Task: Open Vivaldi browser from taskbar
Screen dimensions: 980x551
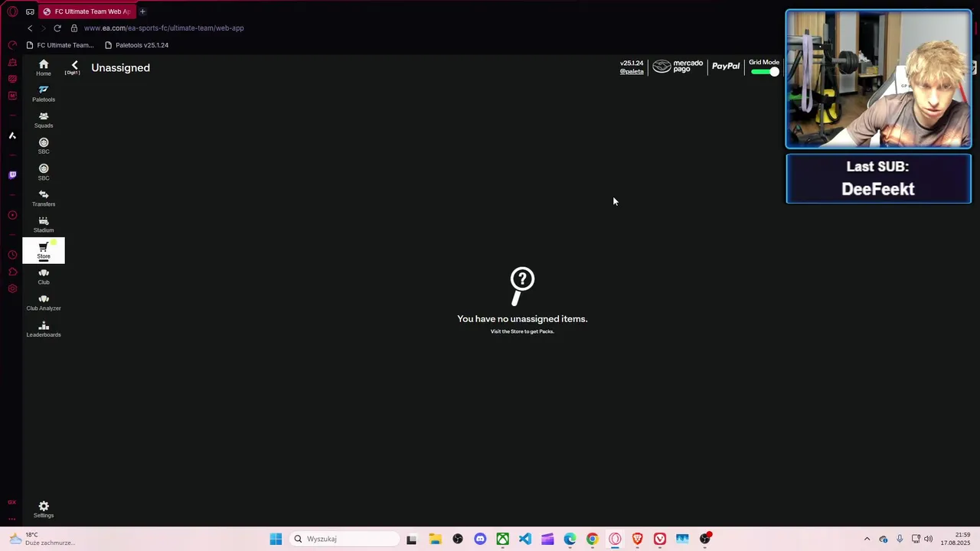Action: (x=660, y=539)
